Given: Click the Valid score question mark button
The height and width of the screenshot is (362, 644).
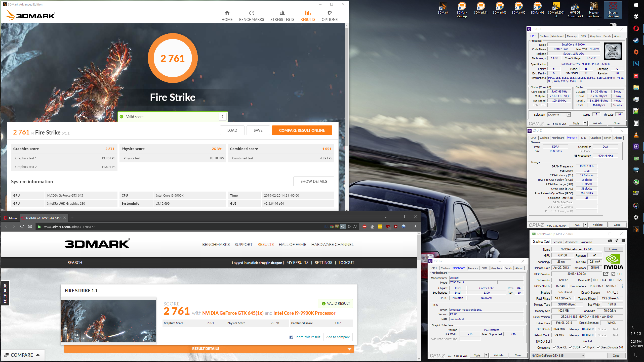Looking at the screenshot, I should pos(222,117).
